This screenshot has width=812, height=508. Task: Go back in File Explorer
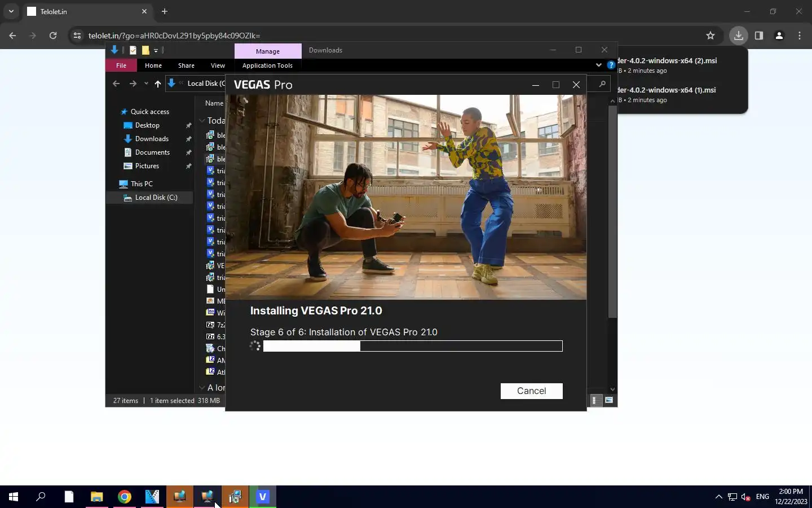point(116,84)
